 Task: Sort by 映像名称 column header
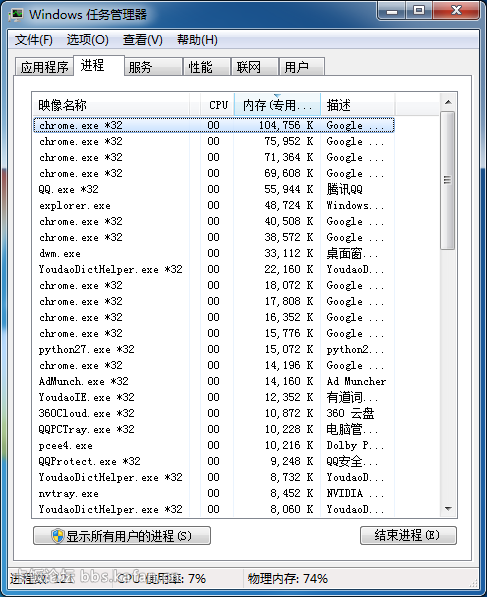(111, 104)
